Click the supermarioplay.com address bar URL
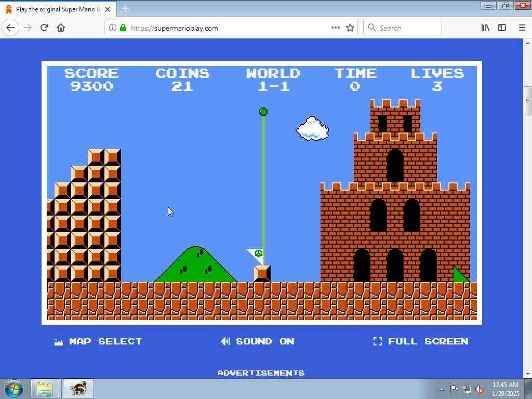532x399 pixels. 175,28
